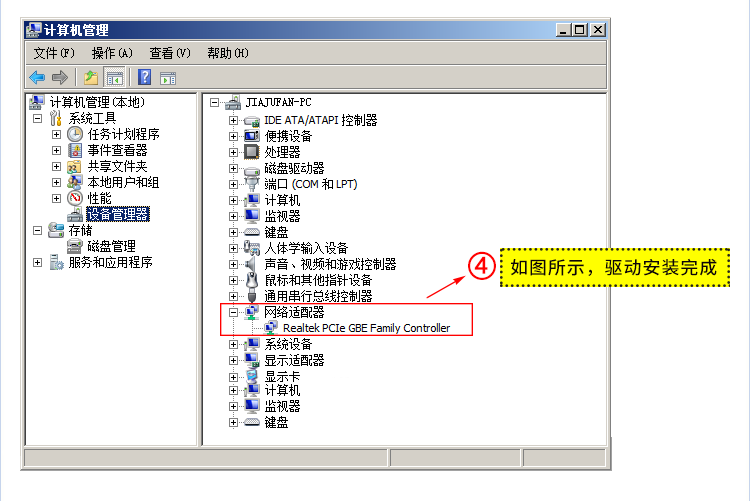The height and width of the screenshot is (501, 750).
Task: Expand the IDE ATA/ATAPI 控制器 node
Action: pyautogui.click(x=233, y=120)
